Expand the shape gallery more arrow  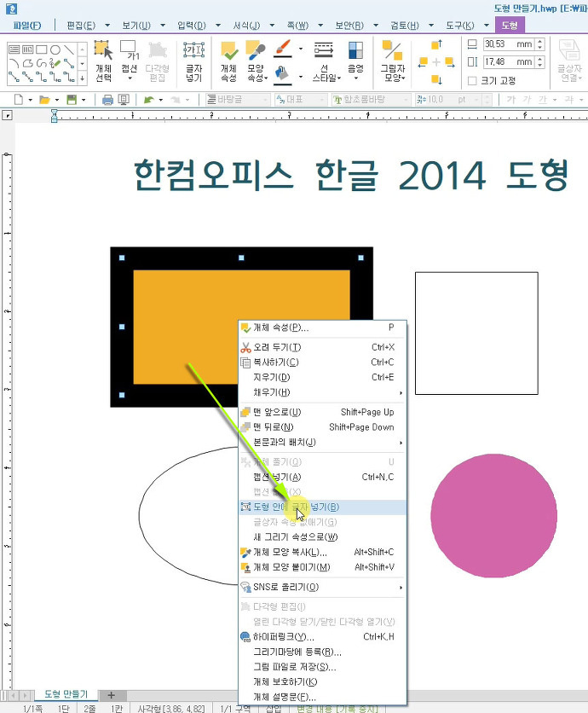click(83, 78)
